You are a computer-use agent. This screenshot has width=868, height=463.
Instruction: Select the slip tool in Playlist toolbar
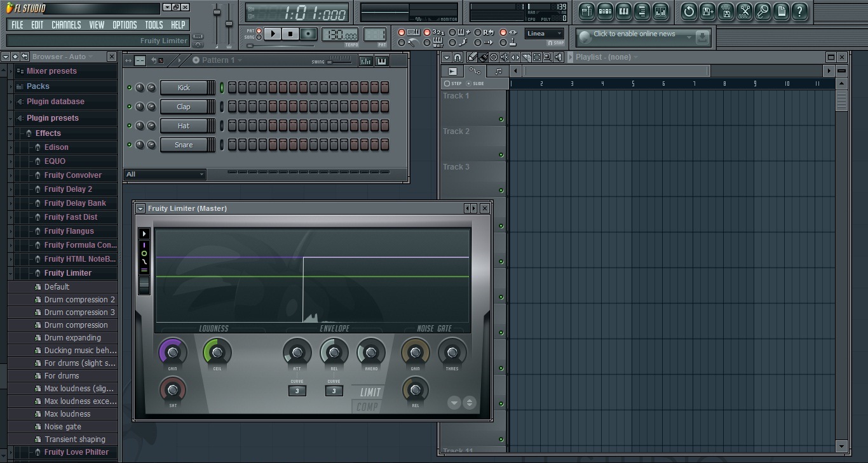coord(515,57)
